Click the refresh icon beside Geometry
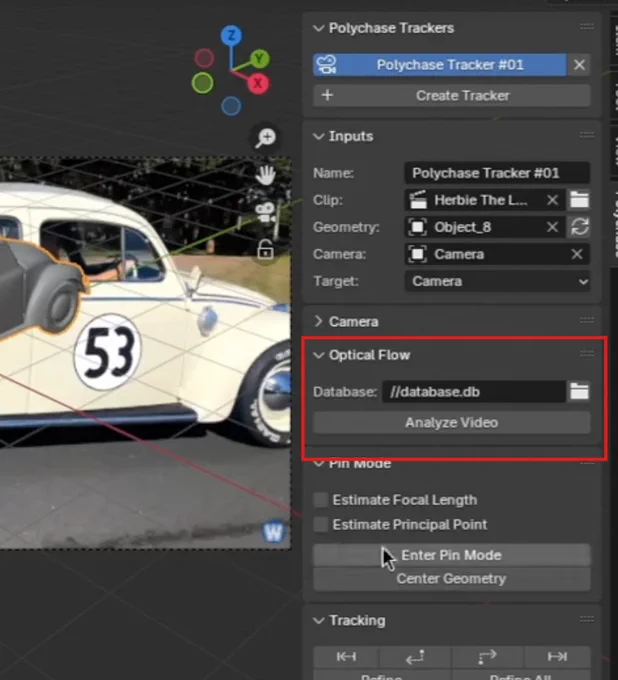618x680 pixels. click(579, 227)
